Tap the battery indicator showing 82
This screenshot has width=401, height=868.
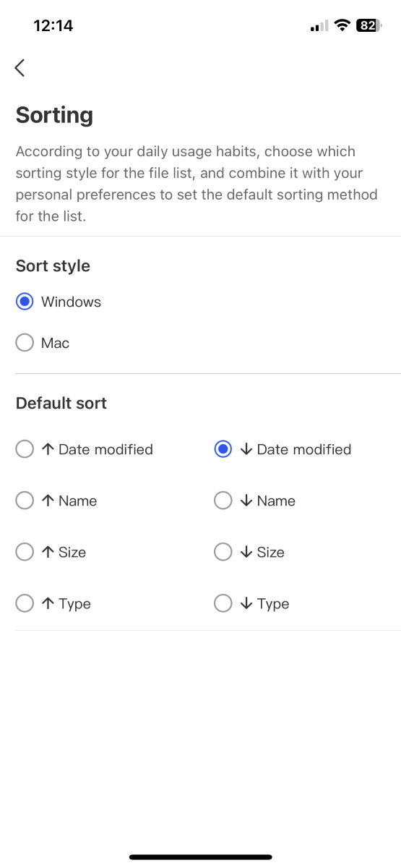368,25
